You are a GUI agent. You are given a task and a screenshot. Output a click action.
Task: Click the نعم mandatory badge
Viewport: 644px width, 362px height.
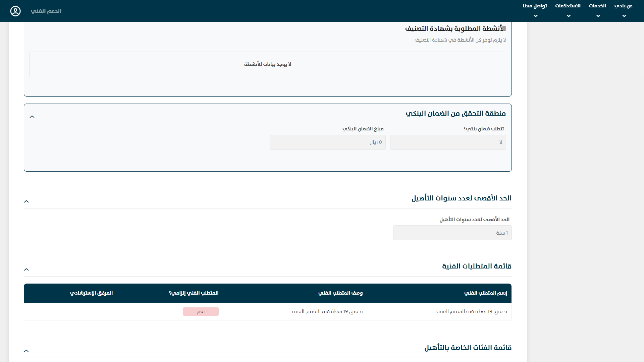201,312
